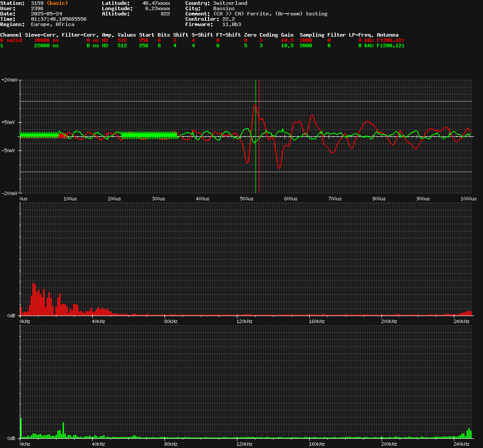Click the Gain column header

(x=287, y=35)
